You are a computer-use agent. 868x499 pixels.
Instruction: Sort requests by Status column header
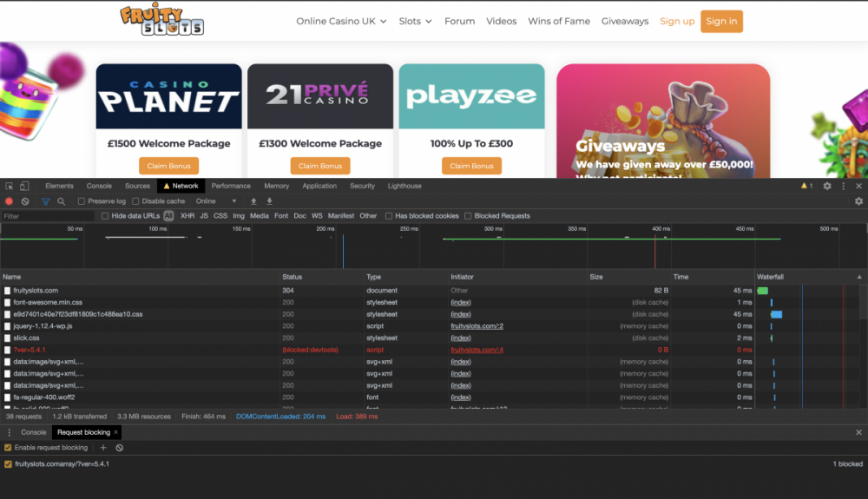pos(323,277)
